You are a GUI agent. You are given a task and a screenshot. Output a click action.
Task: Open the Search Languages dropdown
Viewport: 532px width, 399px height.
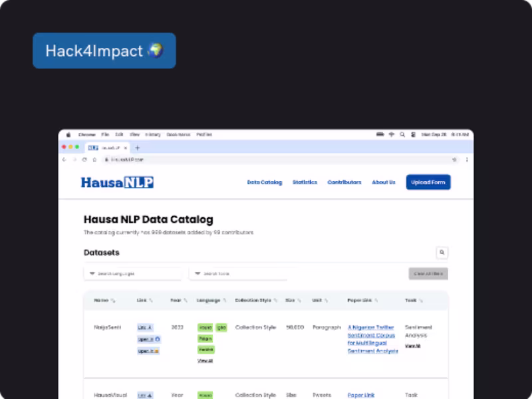132,273
